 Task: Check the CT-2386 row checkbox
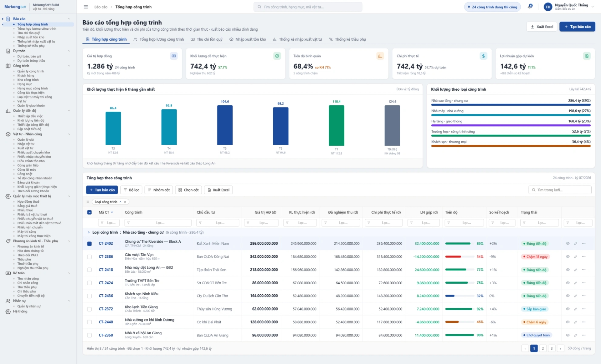pyautogui.click(x=90, y=257)
